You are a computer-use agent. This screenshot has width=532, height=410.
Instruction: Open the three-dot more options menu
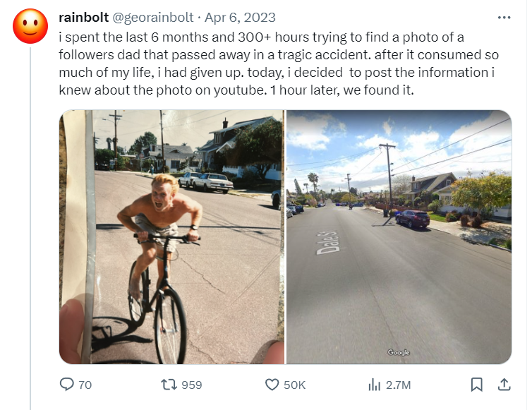(x=504, y=17)
